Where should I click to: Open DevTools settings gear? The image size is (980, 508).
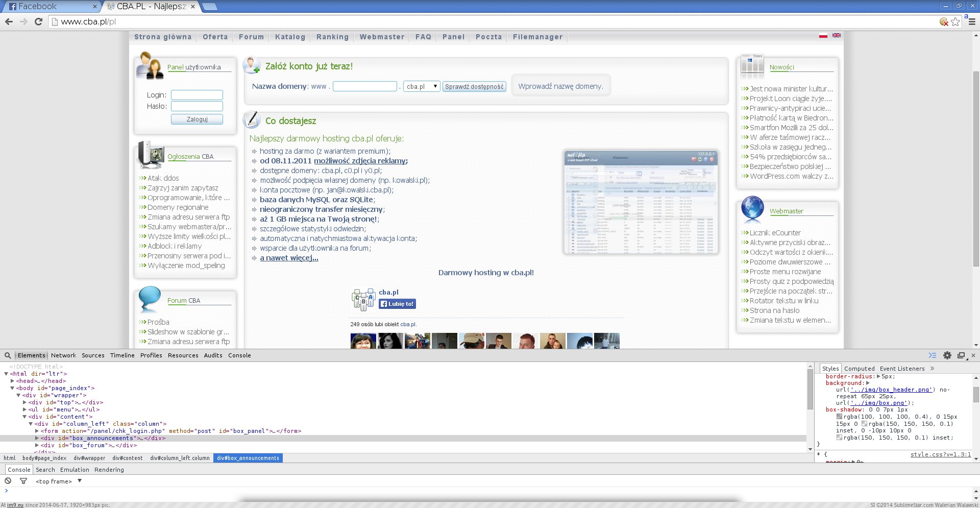pyautogui.click(x=947, y=355)
